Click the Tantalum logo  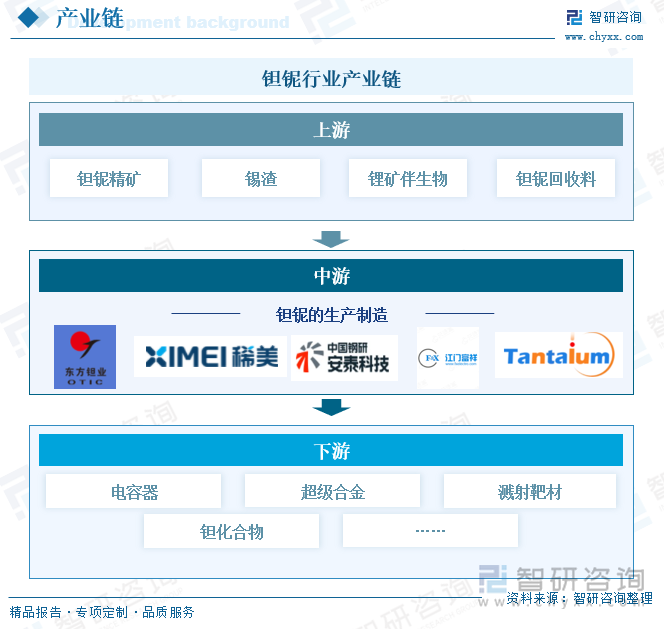click(559, 355)
